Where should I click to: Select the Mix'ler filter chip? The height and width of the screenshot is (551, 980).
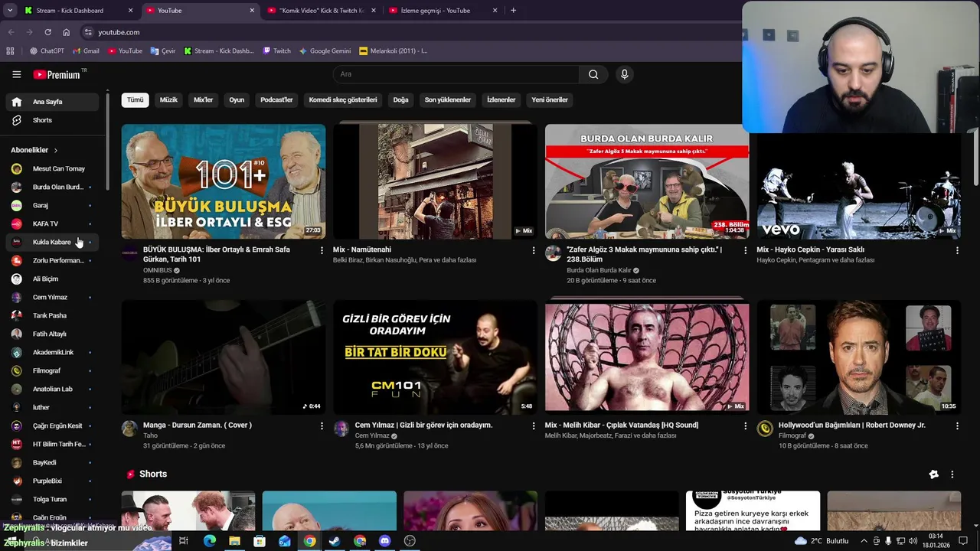[x=203, y=99]
